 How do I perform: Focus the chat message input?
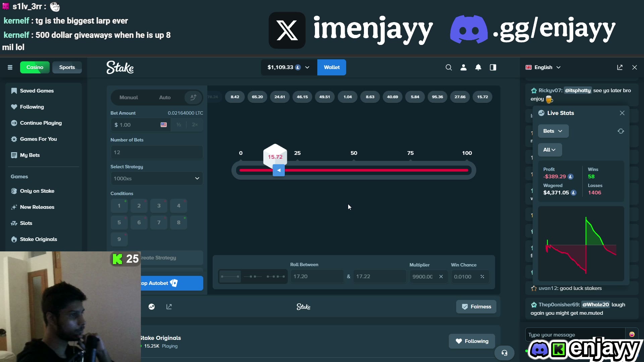pos(575,335)
